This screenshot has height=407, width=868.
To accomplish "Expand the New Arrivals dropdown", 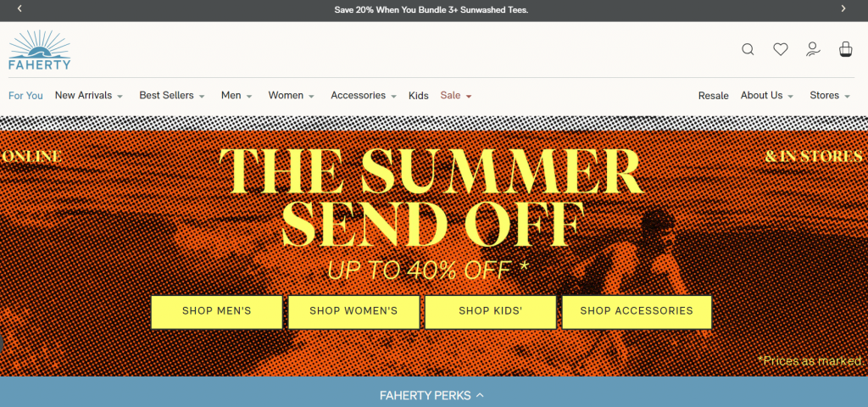I will pos(88,95).
